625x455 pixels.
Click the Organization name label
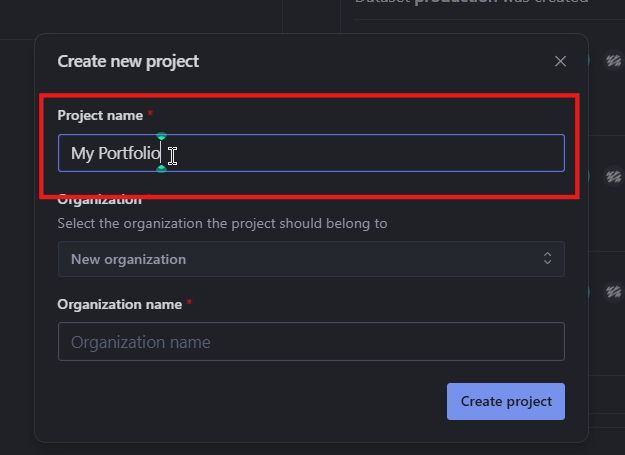tap(120, 304)
